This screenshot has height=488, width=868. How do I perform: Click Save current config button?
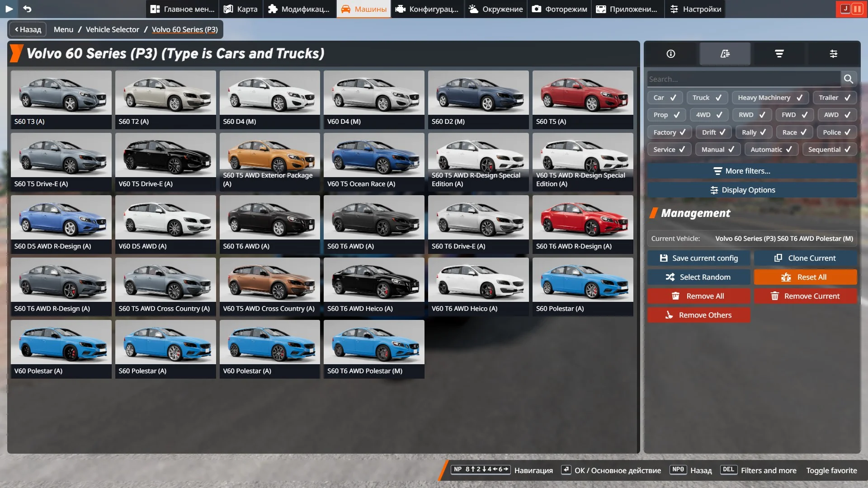point(698,258)
